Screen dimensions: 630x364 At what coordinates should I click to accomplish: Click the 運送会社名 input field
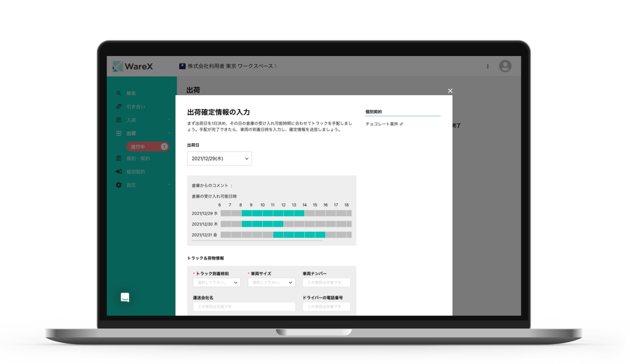click(x=244, y=307)
